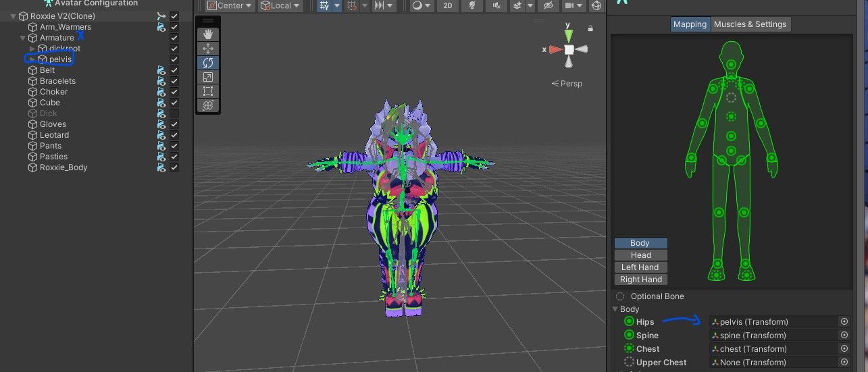Select the Hand view tool

click(208, 34)
